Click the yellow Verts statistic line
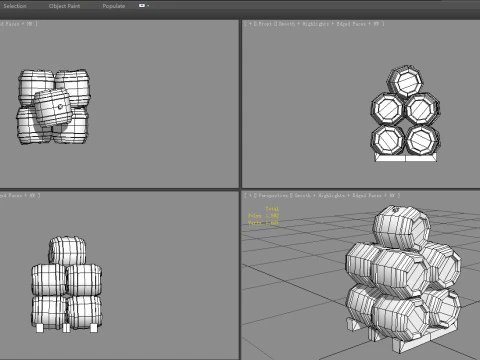Viewport: 480px width, 360px height. pyautogui.click(x=263, y=222)
